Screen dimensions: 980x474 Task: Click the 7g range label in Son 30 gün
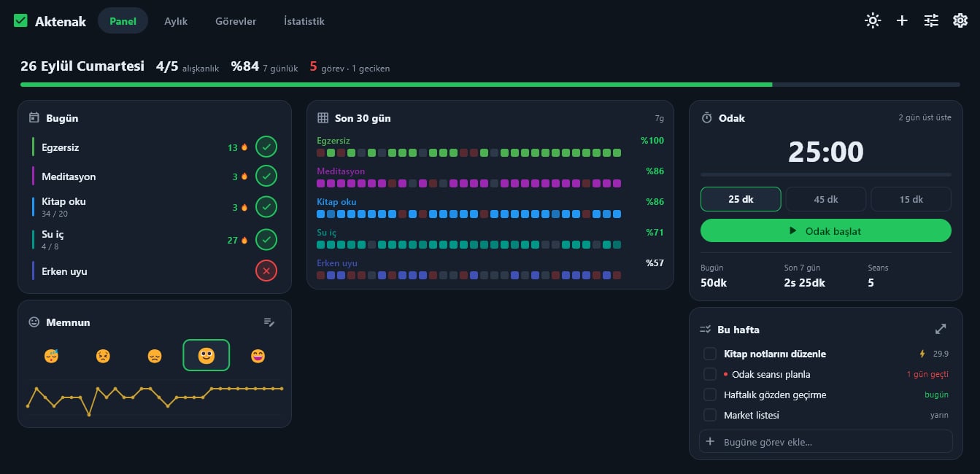point(659,118)
